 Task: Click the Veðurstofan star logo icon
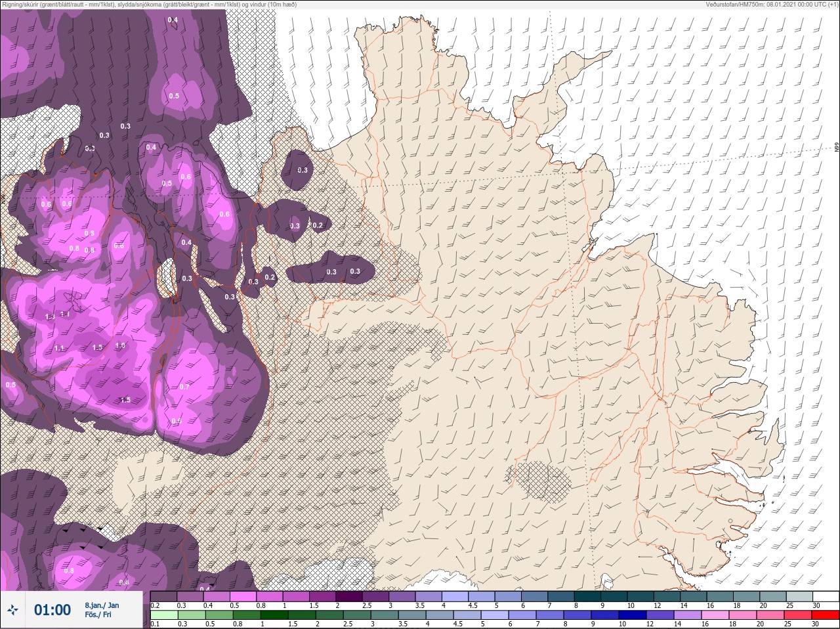point(12,610)
